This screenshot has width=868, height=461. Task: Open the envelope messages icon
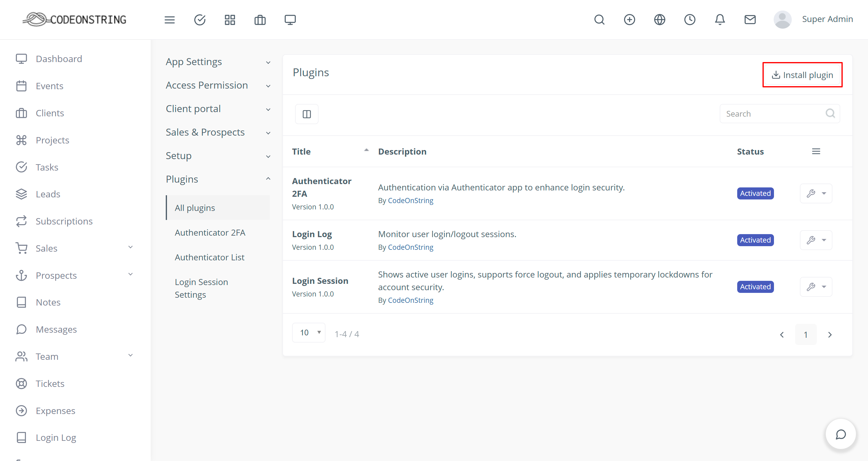click(750, 20)
